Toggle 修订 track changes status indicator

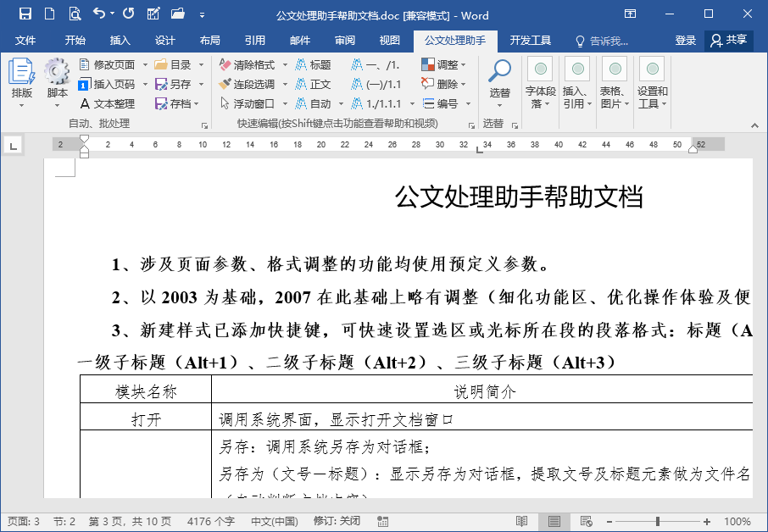pyautogui.click(x=337, y=521)
